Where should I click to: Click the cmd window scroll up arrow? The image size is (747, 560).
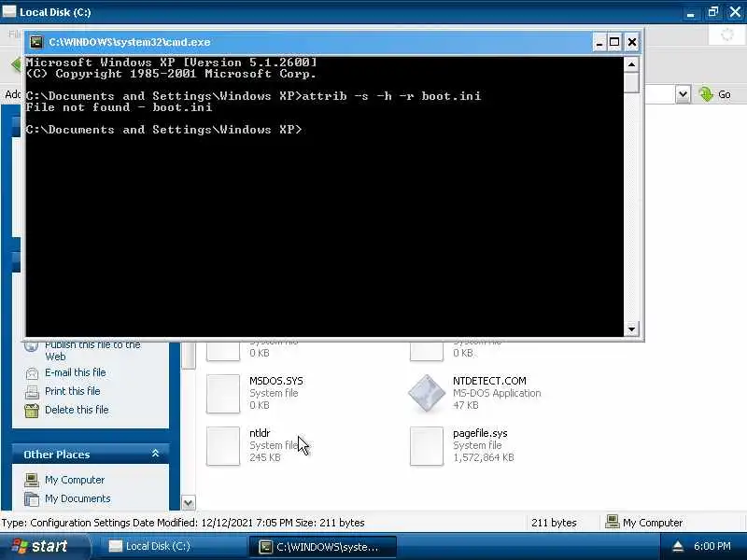[632, 64]
